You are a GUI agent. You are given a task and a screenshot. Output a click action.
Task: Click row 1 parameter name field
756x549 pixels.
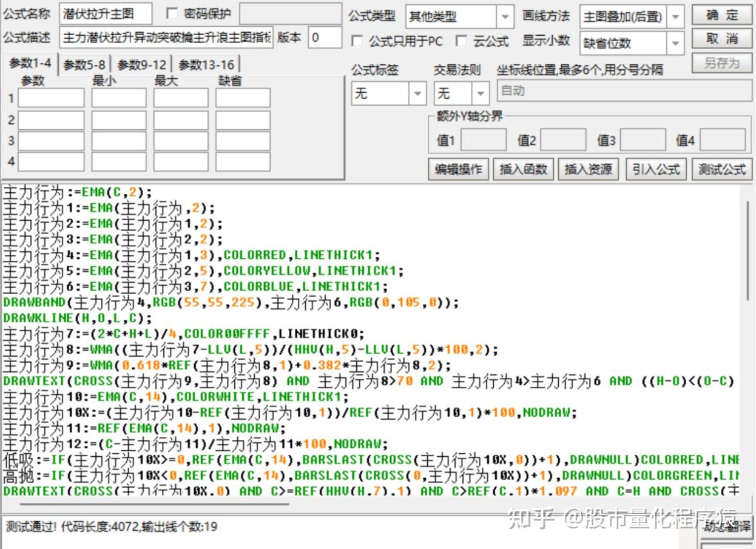click(x=51, y=98)
